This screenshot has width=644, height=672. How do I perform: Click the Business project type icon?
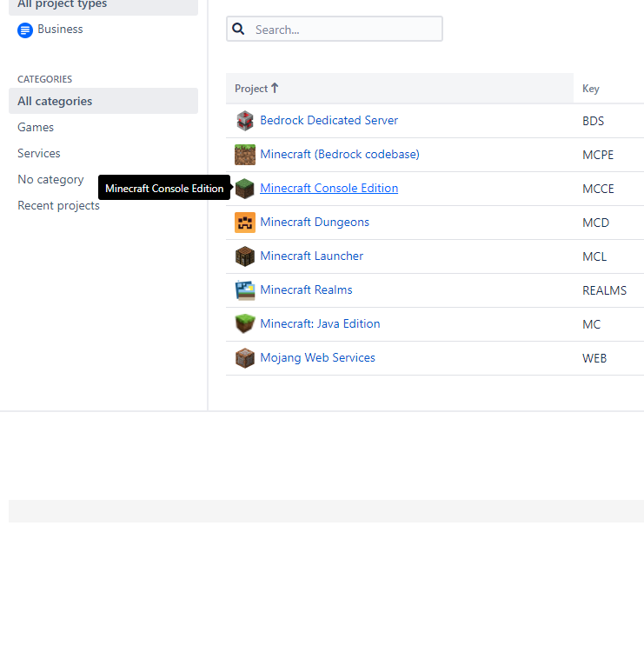click(x=25, y=30)
